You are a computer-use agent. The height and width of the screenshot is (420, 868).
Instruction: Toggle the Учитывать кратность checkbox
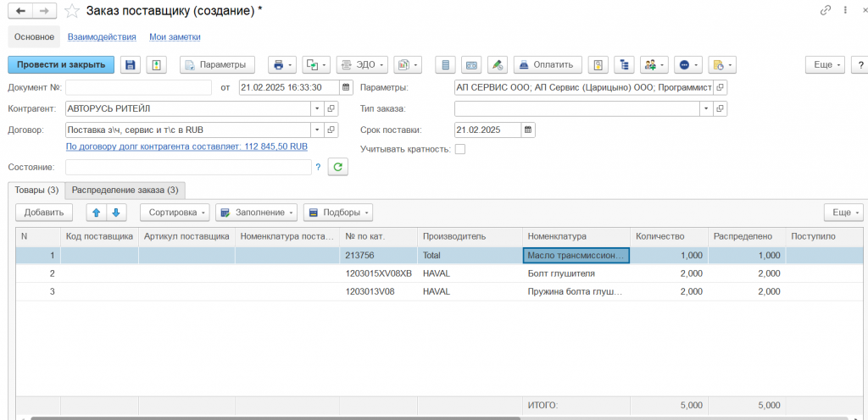pyautogui.click(x=460, y=149)
